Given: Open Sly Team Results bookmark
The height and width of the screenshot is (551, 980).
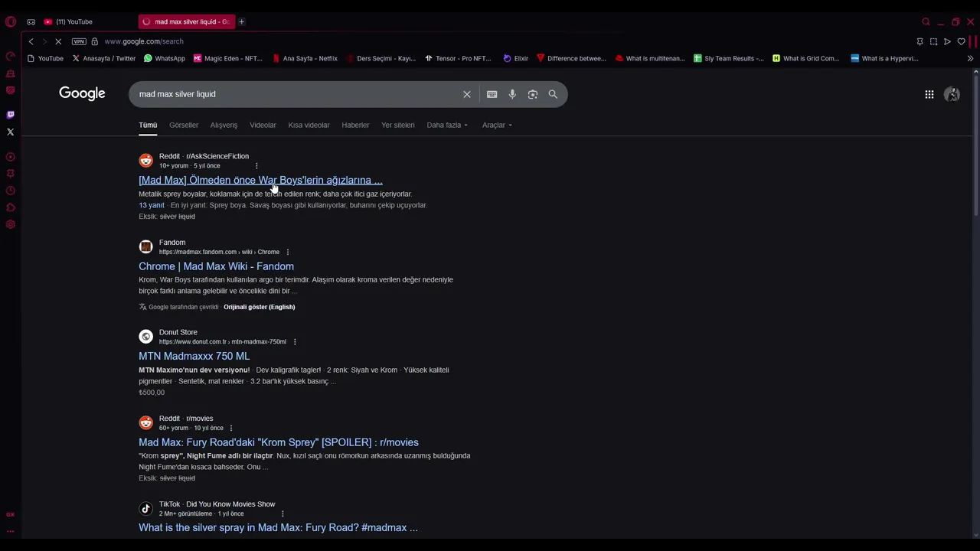Looking at the screenshot, I should click(729, 58).
